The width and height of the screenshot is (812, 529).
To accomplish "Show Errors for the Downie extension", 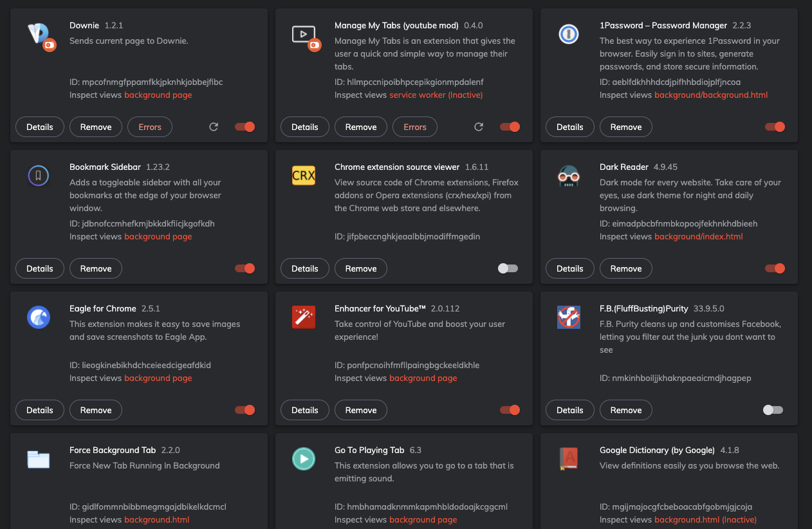I will tap(150, 127).
